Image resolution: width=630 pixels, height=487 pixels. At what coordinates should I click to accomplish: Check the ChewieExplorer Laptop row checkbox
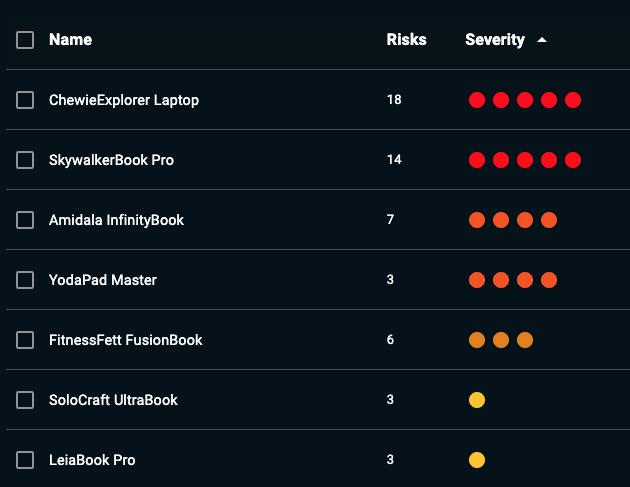pos(25,100)
